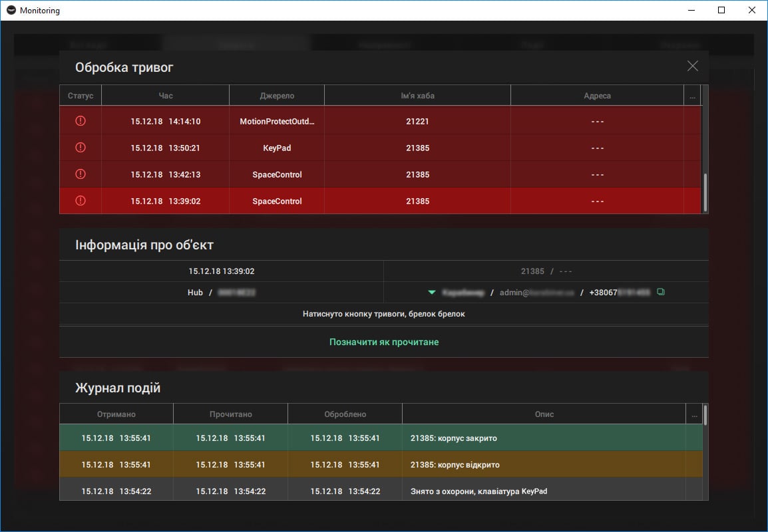The image size is (768, 532).
Task: Sort event log by Отримано column
Action: click(116, 414)
